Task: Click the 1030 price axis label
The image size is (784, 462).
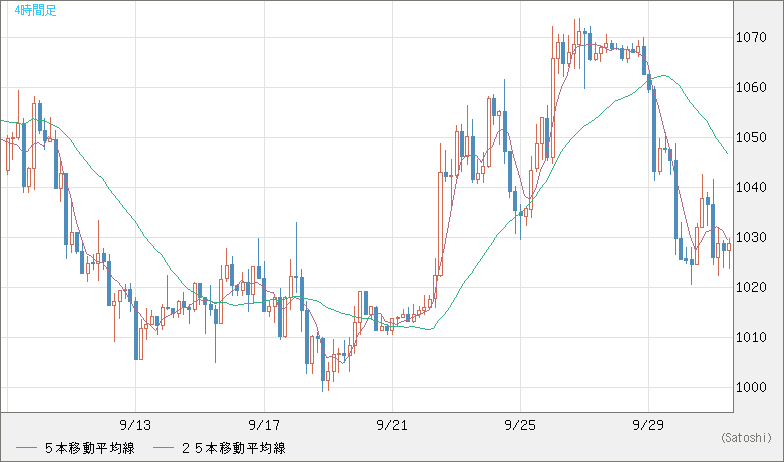Action: (750, 238)
